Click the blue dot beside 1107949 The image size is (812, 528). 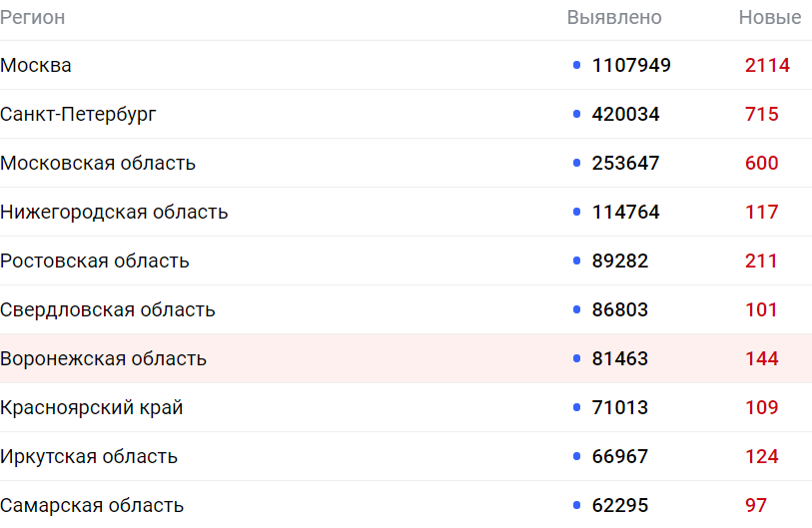pos(577,65)
